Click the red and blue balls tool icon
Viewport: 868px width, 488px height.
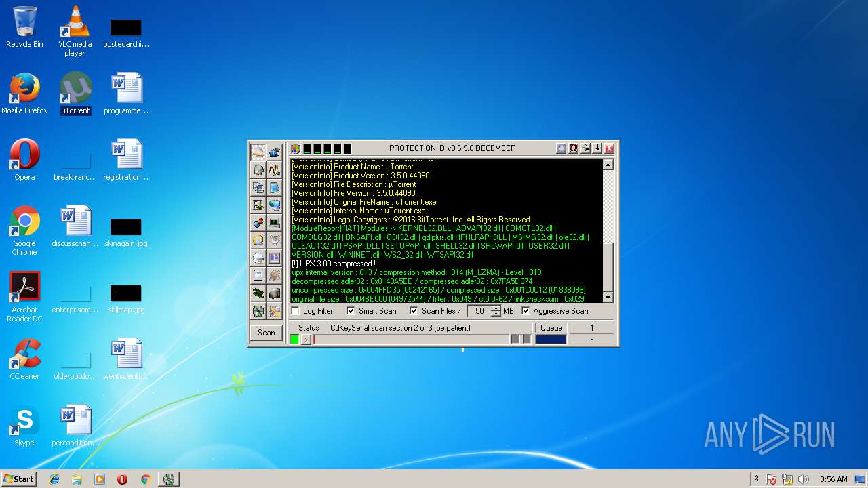point(258,222)
